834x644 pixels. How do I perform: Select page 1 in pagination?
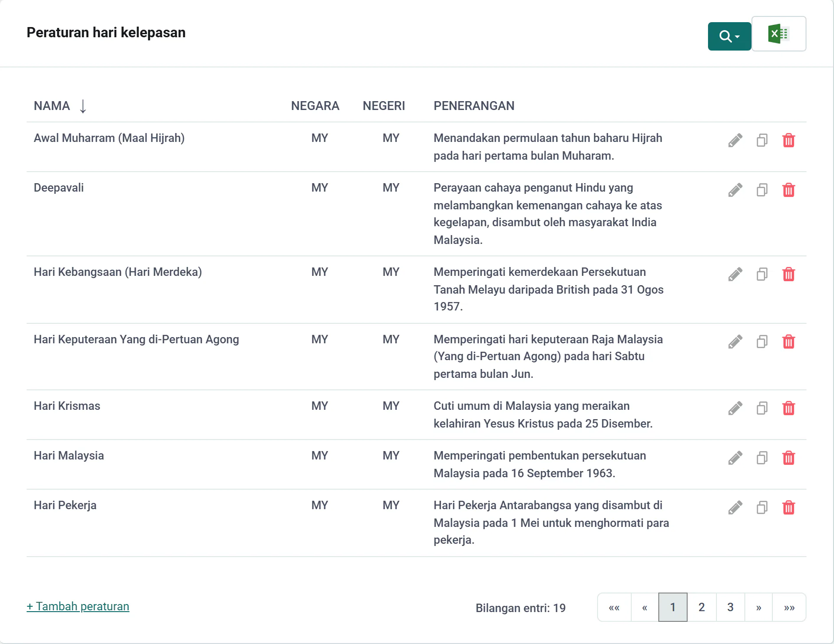pos(673,607)
